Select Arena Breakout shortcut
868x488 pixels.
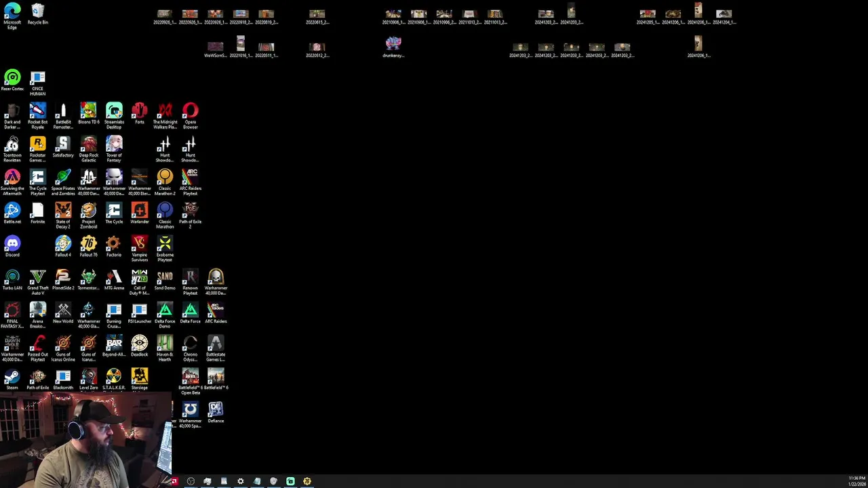[38, 315]
